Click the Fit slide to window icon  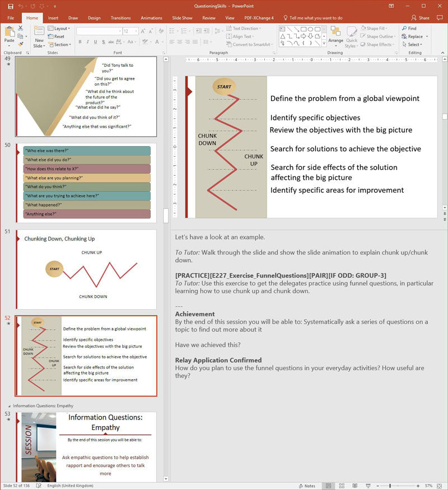tap(439, 486)
